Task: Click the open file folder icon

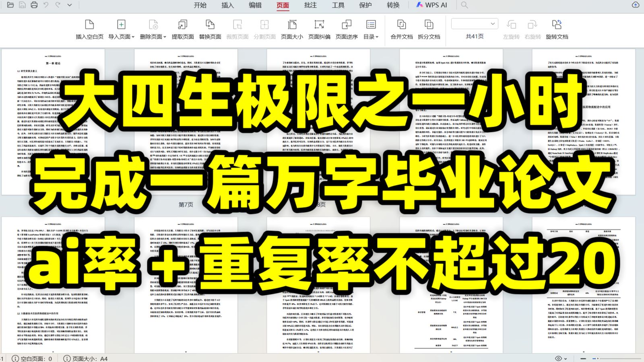Action: pyautogui.click(x=10, y=5)
